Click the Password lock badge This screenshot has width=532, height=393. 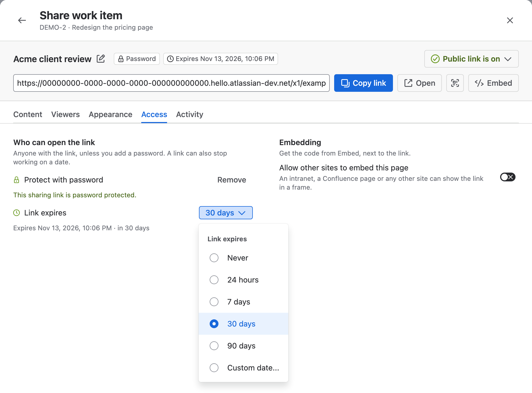(x=137, y=59)
